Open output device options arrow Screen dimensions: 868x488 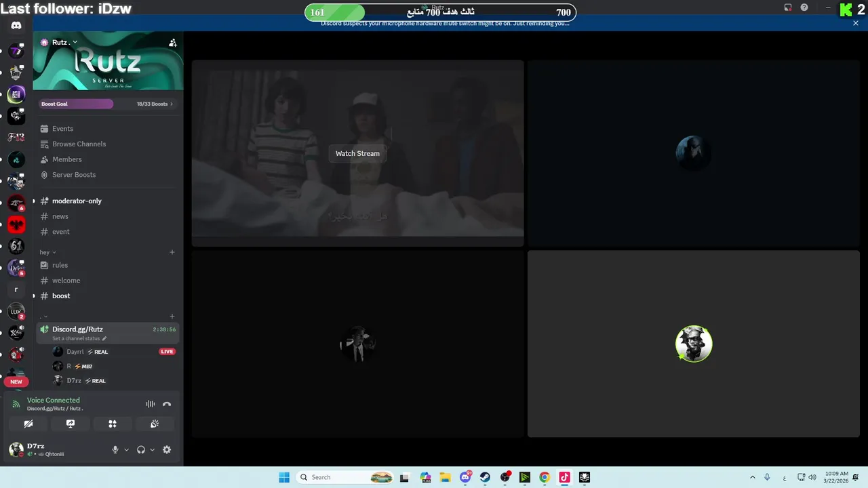(x=152, y=450)
